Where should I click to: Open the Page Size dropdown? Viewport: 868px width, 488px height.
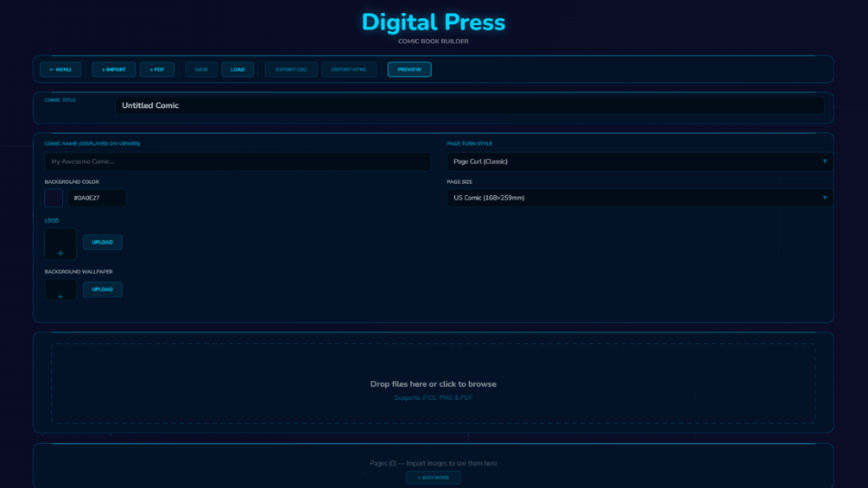tap(639, 198)
